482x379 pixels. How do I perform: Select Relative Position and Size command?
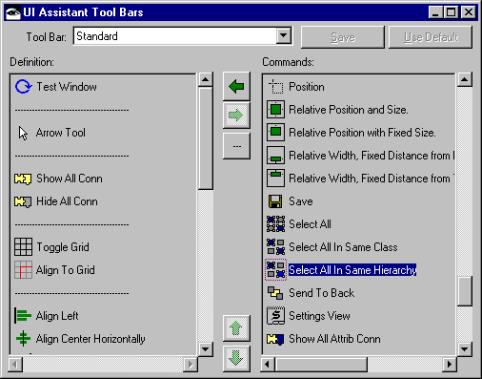[348, 110]
